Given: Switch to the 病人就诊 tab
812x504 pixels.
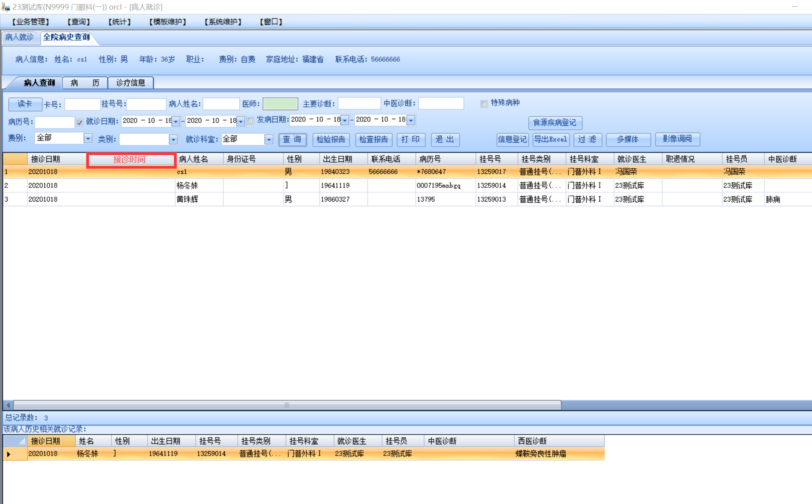Looking at the screenshot, I should tap(19, 37).
